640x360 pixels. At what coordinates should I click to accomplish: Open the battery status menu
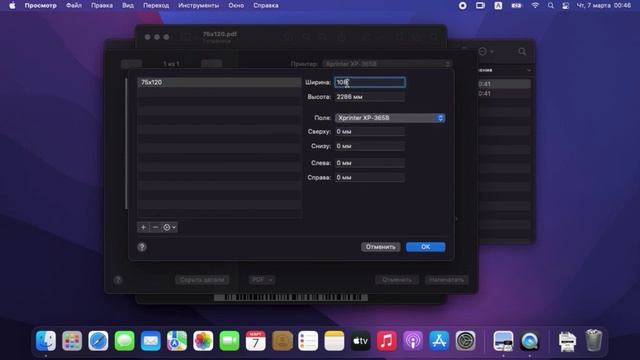(516, 6)
